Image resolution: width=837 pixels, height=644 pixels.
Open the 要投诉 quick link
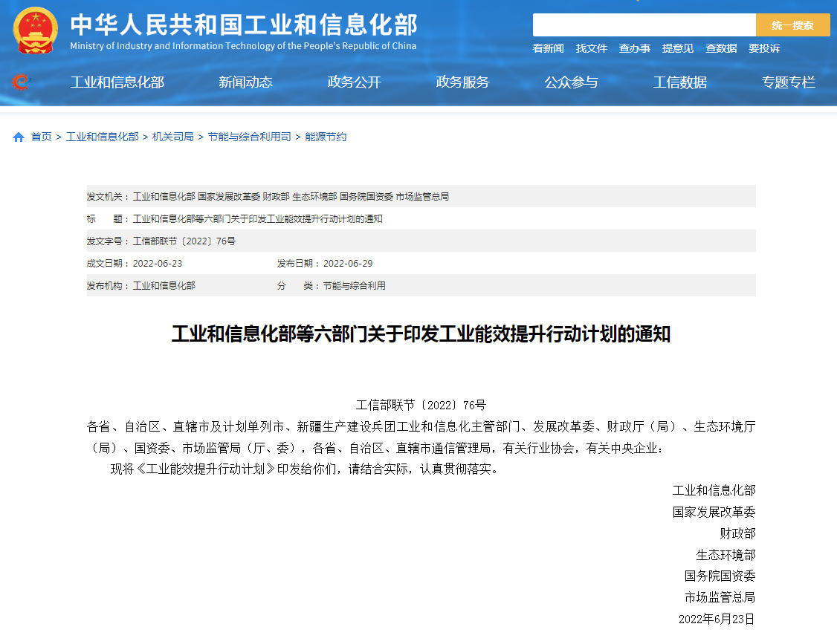pos(764,48)
